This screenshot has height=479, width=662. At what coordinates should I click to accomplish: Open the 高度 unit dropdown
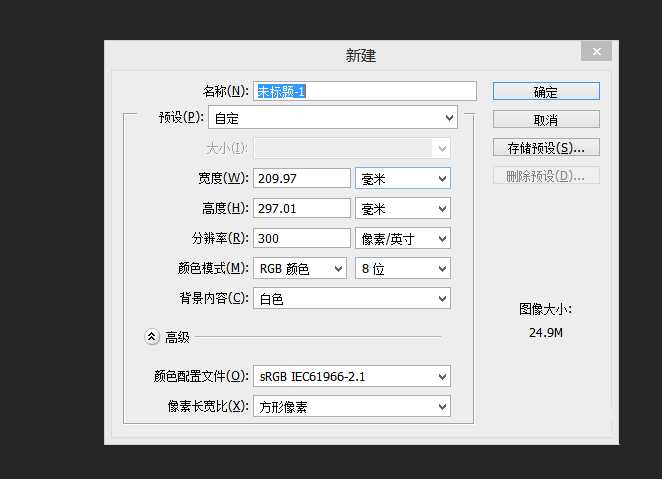coord(403,208)
